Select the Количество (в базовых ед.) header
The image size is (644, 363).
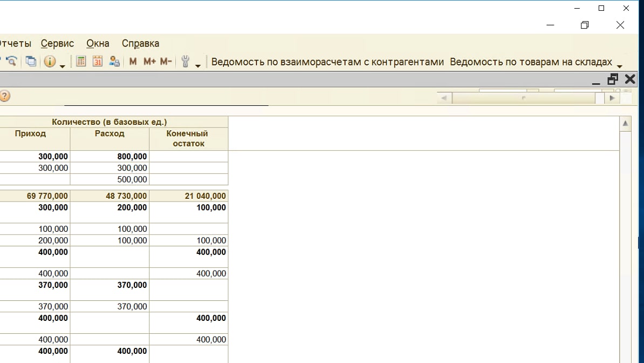click(x=109, y=122)
